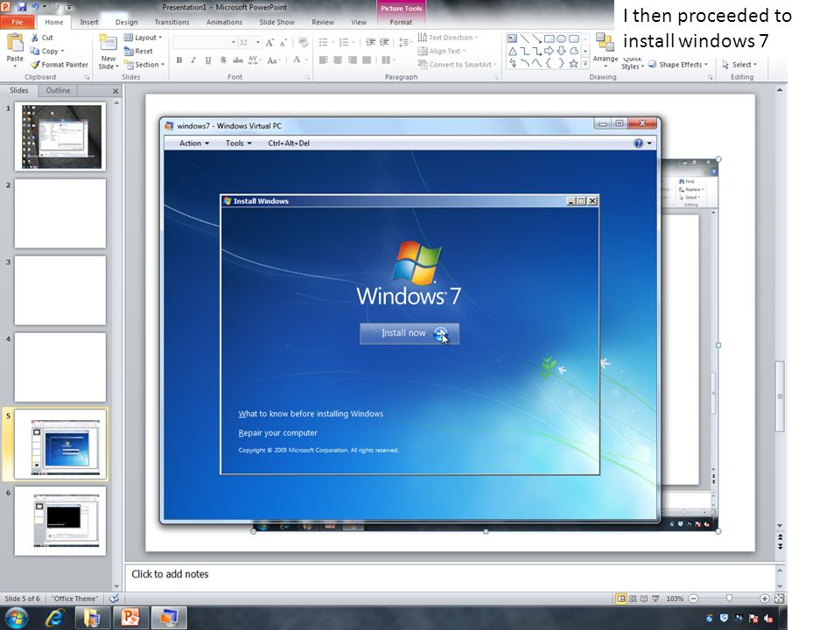Align text left in Paragraph group

pos(323,60)
